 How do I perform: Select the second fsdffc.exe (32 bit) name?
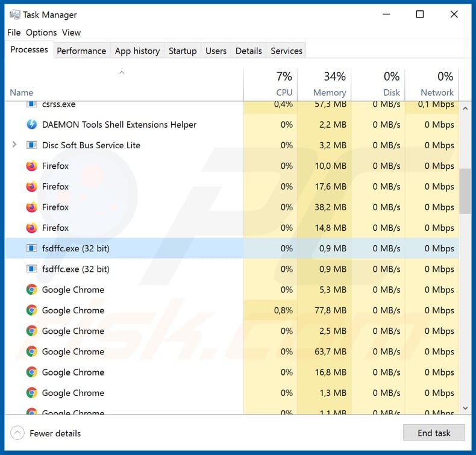pyautogui.click(x=75, y=269)
